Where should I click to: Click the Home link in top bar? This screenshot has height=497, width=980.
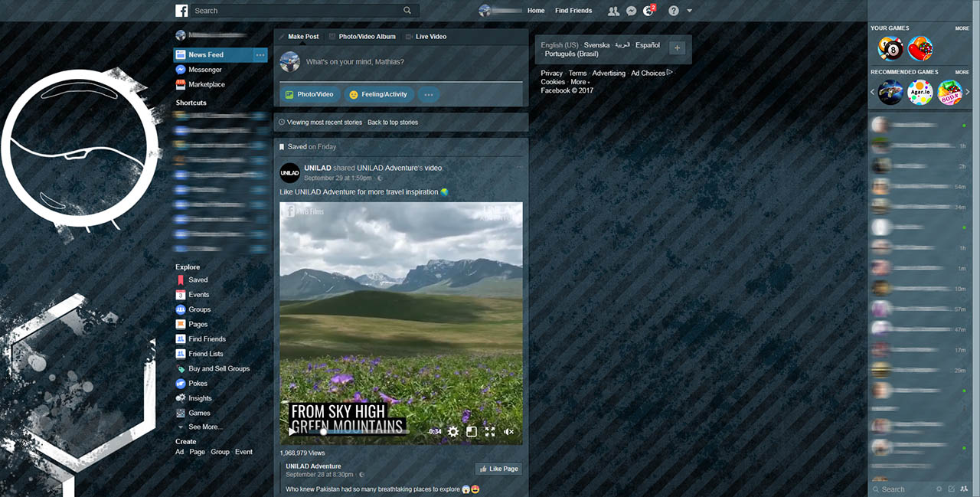tap(536, 11)
